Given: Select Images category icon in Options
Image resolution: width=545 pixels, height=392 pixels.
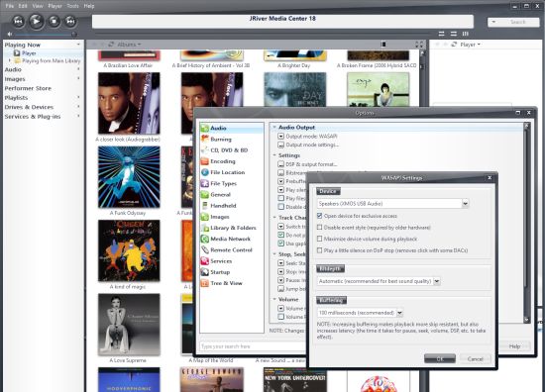Looking at the screenshot, I should click(x=205, y=217).
